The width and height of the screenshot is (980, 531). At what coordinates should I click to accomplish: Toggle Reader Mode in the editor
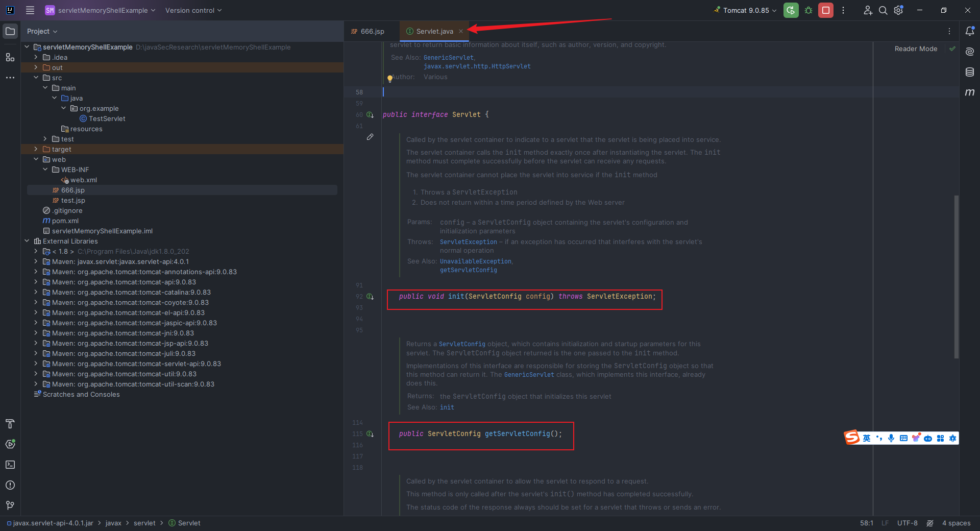coord(916,49)
